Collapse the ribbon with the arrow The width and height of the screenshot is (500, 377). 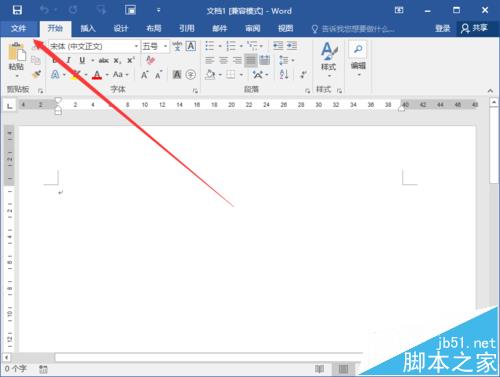coord(490,90)
